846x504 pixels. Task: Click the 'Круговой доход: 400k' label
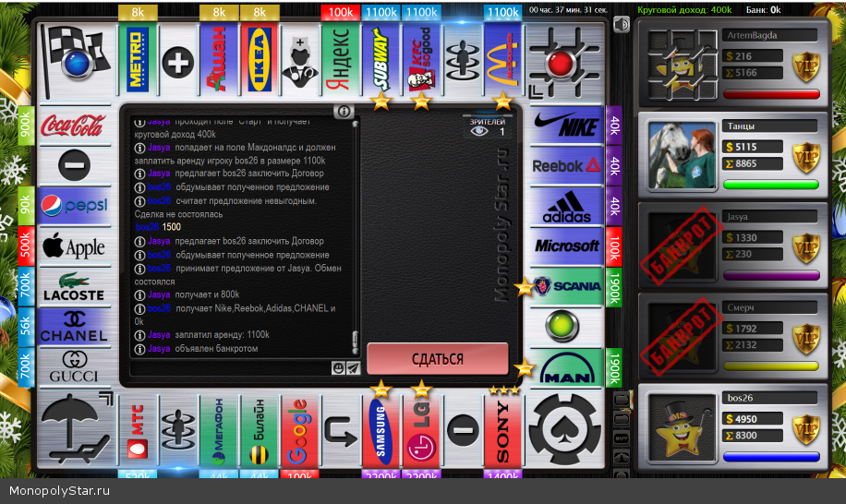click(x=684, y=10)
